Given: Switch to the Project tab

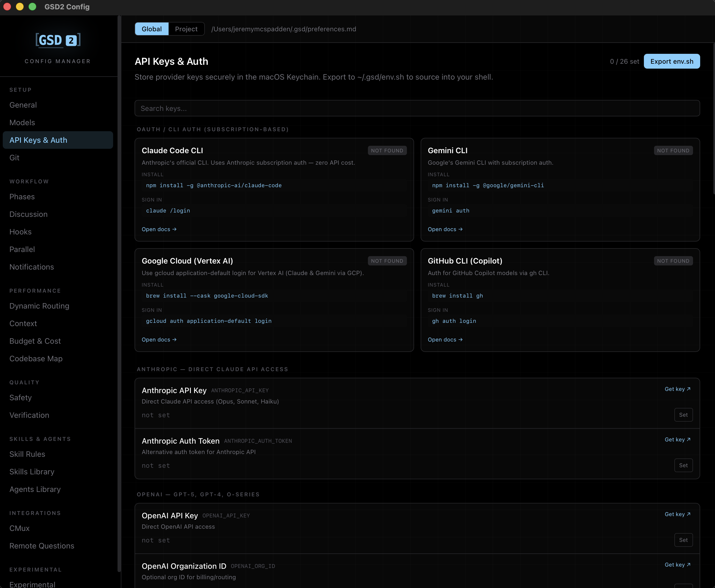Looking at the screenshot, I should pos(186,29).
